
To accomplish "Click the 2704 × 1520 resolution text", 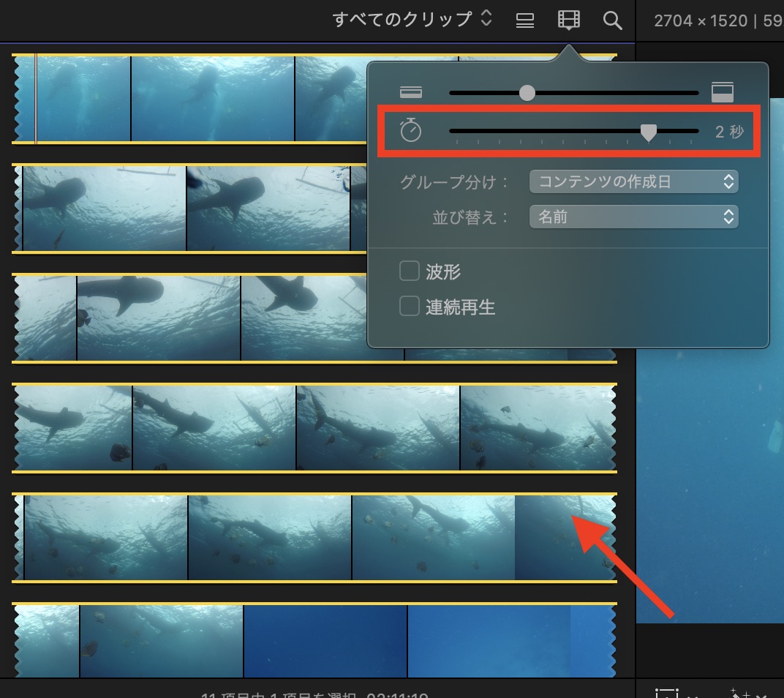I will (x=700, y=20).
